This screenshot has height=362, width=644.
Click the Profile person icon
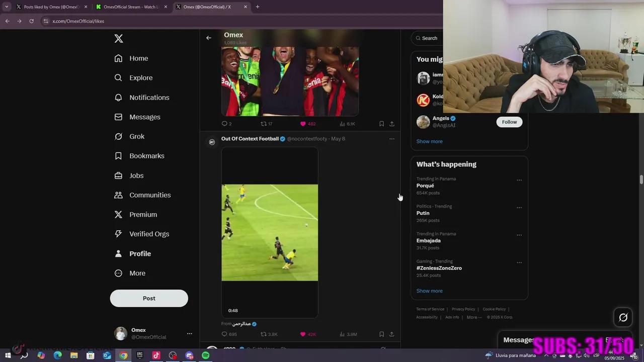[x=118, y=254]
